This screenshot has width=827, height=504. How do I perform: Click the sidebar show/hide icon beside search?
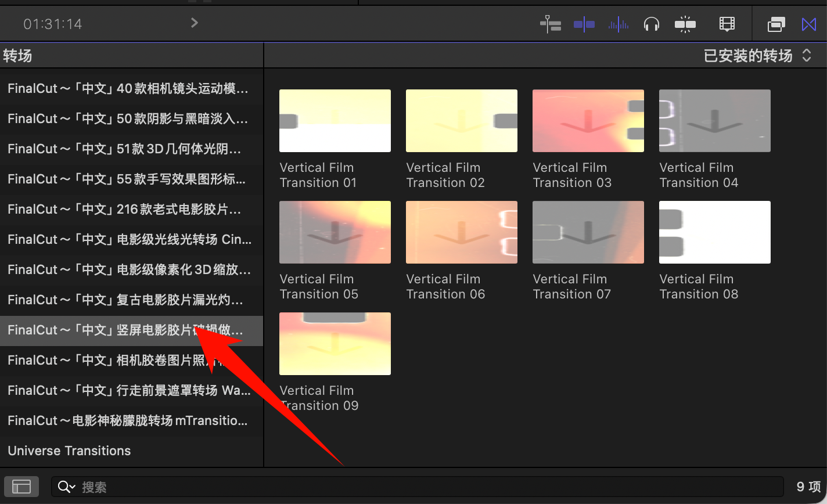click(21, 487)
